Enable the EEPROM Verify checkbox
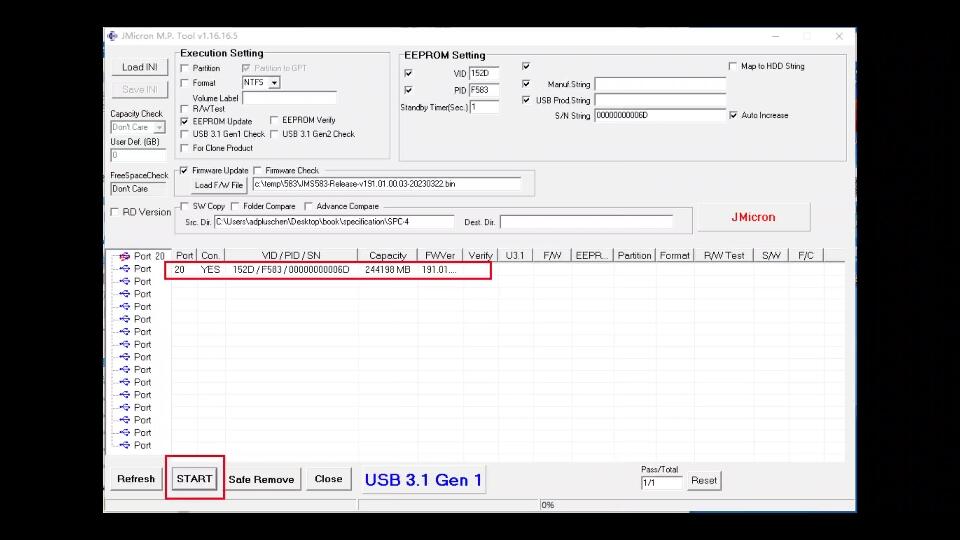 pyautogui.click(x=274, y=120)
